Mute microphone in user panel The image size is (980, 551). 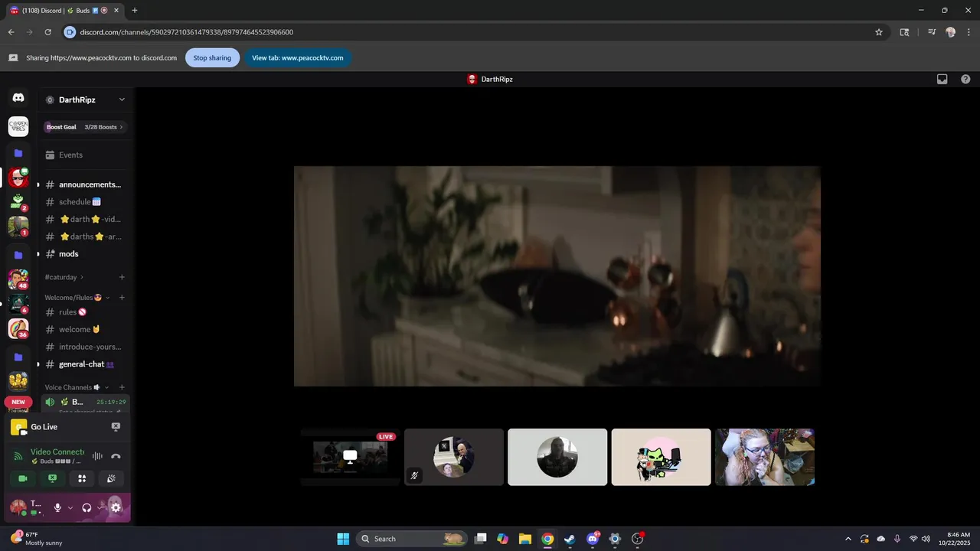pos(57,507)
